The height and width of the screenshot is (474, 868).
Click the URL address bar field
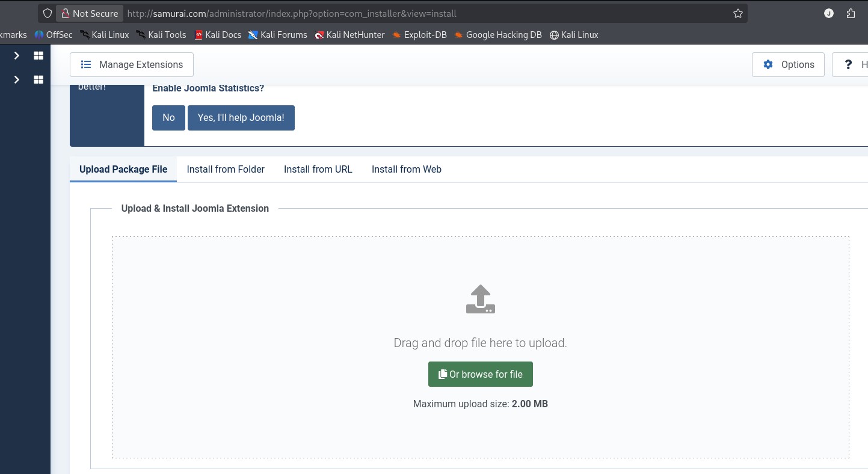(421, 13)
